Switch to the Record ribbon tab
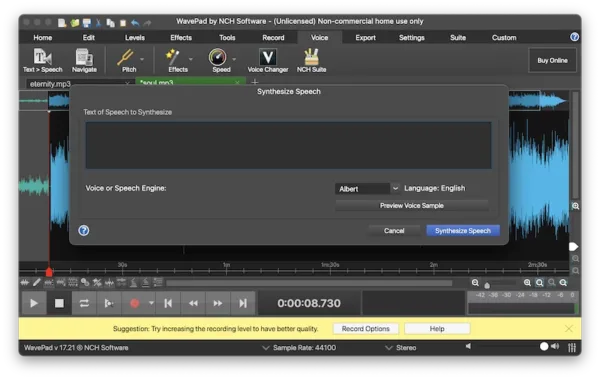Image resolution: width=600 pixels, height=379 pixels. click(x=273, y=38)
